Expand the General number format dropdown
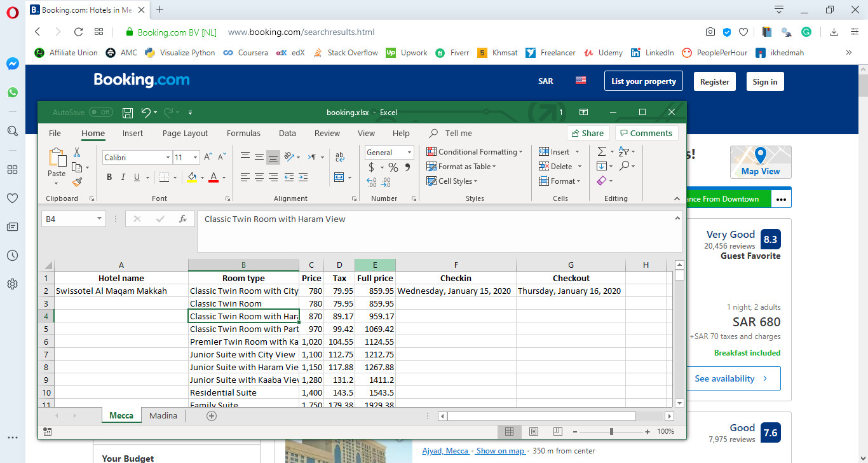The height and width of the screenshot is (463, 868). click(409, 153)
